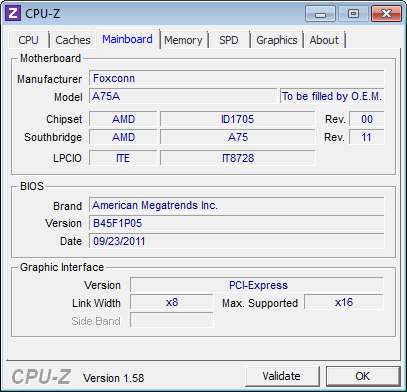Viewport: 407px width, 392px height.
Task: Minimize the CPU-Z window
Action: (320, 14)
